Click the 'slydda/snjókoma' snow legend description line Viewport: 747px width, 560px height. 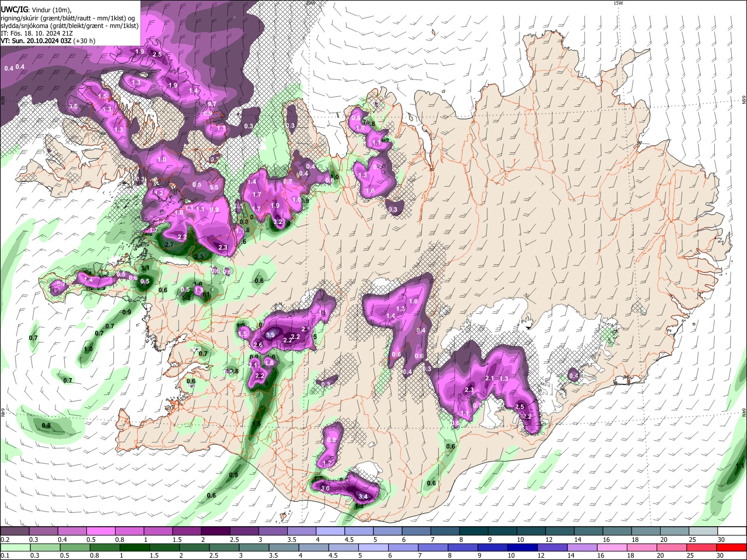coord(69,26)
